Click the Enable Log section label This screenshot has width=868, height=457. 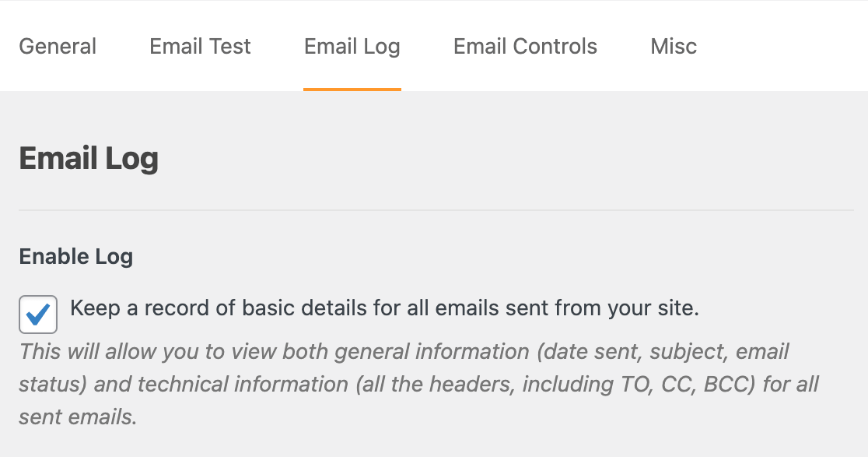click(x=75, y=256)
